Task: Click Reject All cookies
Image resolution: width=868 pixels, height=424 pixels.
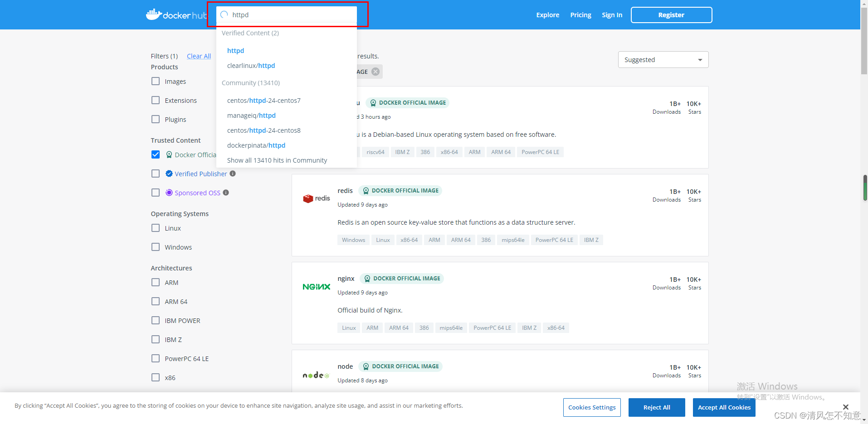Action: 657,407
